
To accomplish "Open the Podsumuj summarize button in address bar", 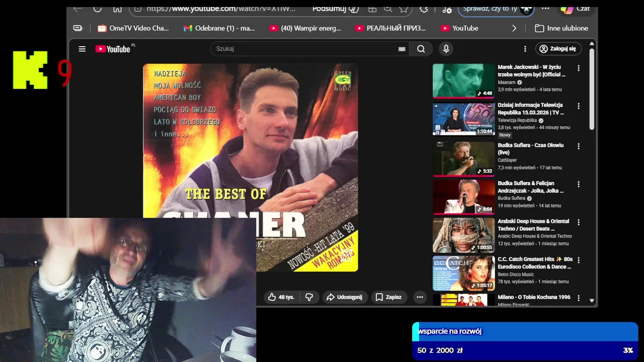I will pyautogui.click(x=336, y=9).
